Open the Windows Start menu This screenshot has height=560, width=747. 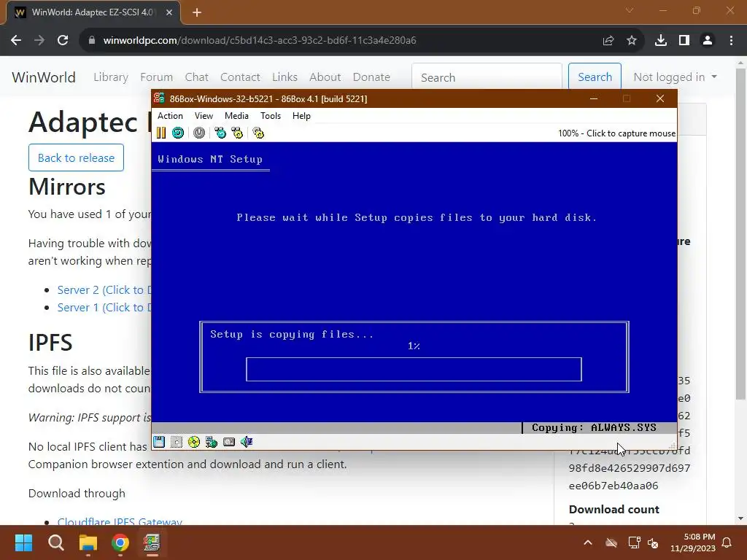23,542
